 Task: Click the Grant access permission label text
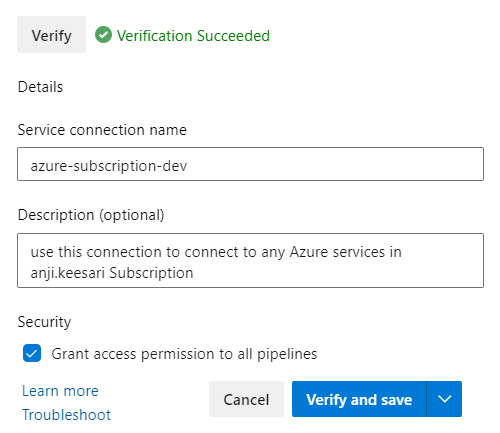tap(184, 354)
